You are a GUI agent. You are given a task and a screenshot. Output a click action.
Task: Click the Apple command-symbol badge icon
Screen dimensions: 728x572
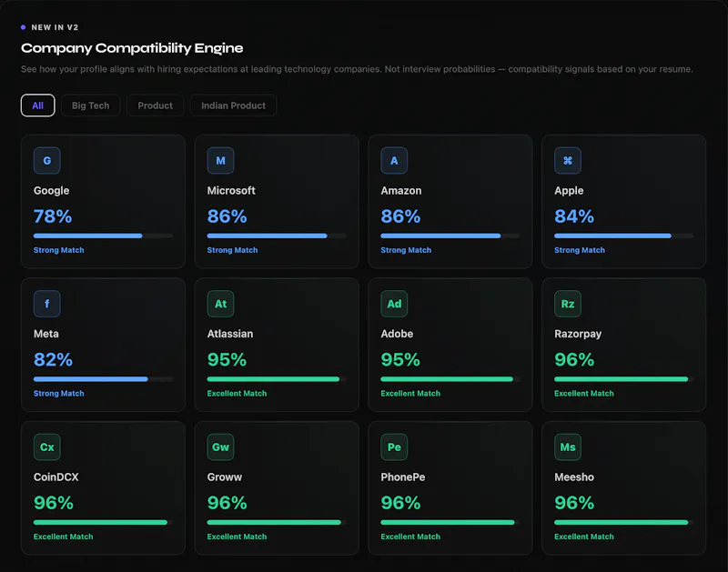point(568,161)
